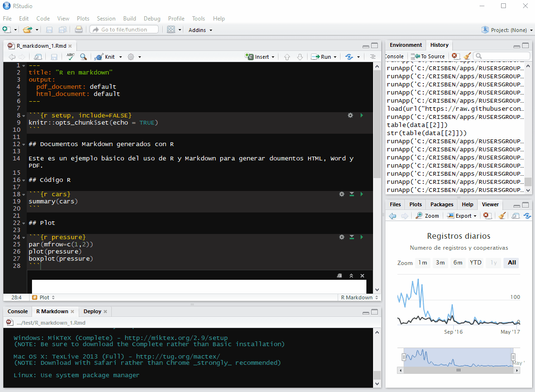The height and width of the screenshot is (392, 535).
Task: Open the Session menu
Action: point(106,19)
